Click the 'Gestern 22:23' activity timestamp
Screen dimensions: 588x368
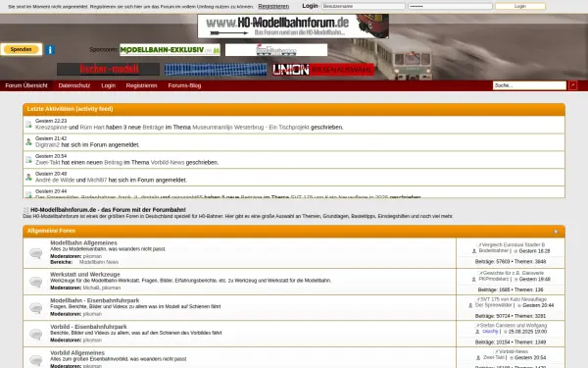[x=51, y=121]
